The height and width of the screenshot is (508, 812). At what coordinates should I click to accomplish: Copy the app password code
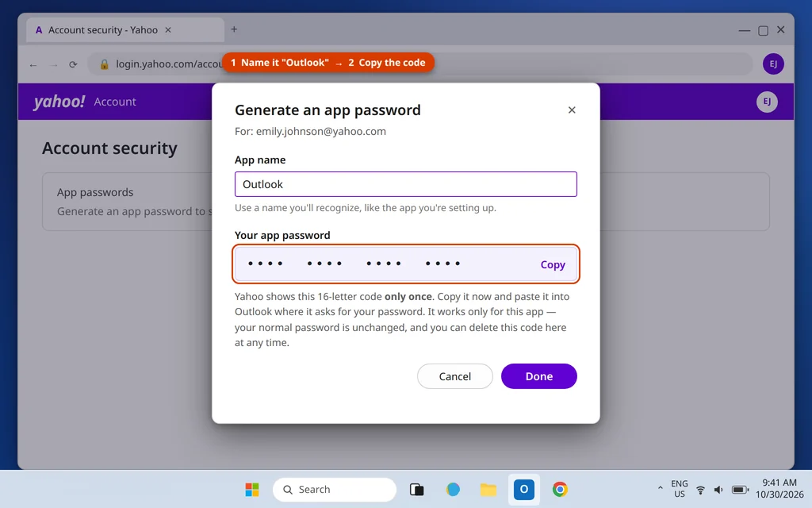click(x=553, y=264)
